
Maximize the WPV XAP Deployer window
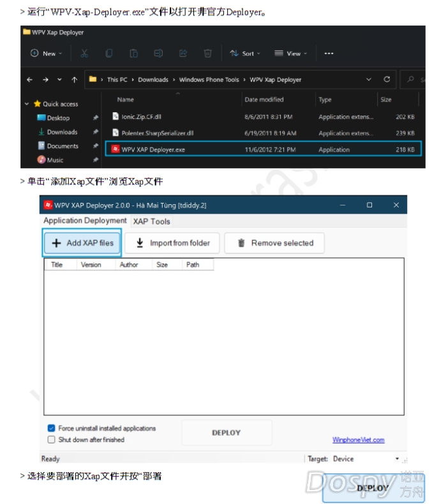pos(369,205)
